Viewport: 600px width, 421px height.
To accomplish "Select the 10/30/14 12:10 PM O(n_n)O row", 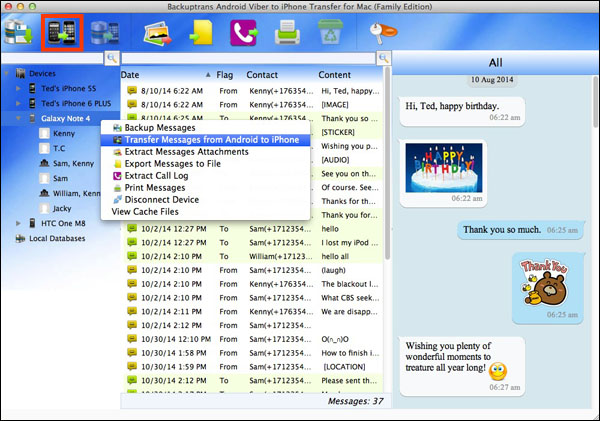I will click(253, 339).
